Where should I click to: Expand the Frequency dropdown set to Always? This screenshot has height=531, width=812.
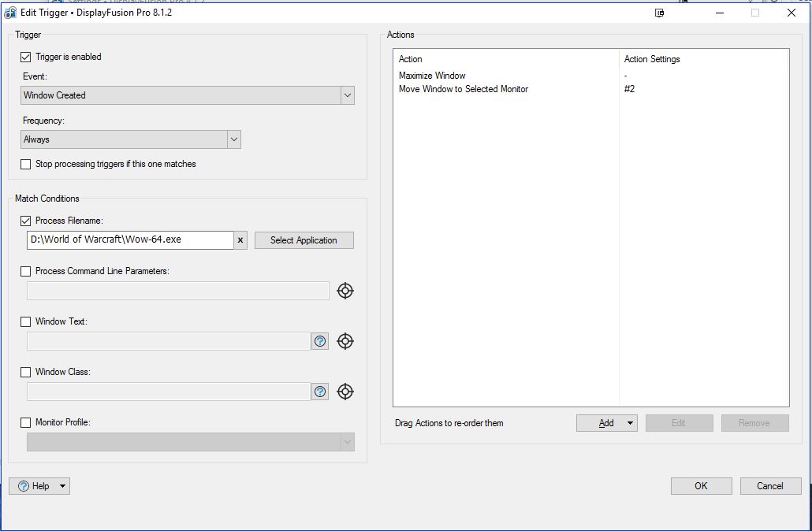click(x=233, y=139)
